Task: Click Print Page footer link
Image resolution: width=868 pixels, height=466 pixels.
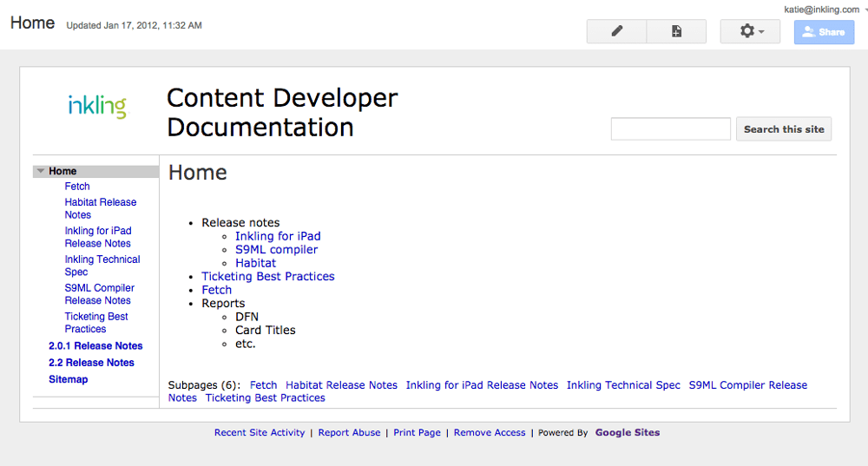Action: pos(417,433)
